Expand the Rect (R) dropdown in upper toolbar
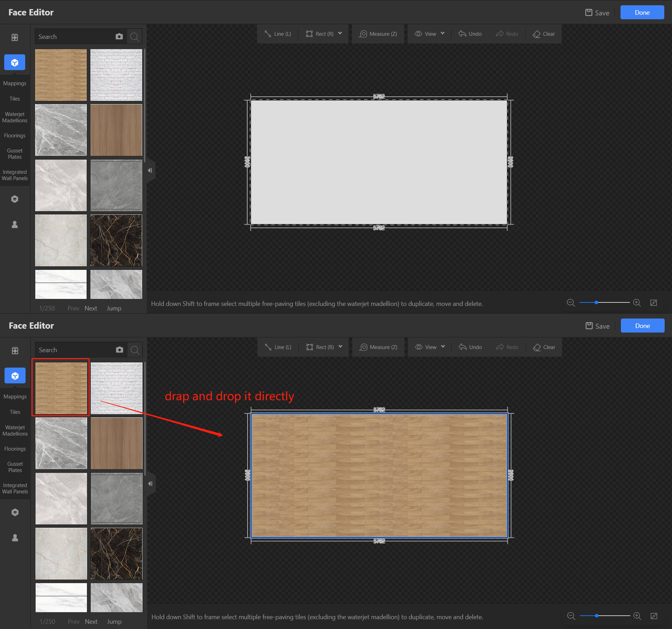672x629 pixels. click(340, 34)
